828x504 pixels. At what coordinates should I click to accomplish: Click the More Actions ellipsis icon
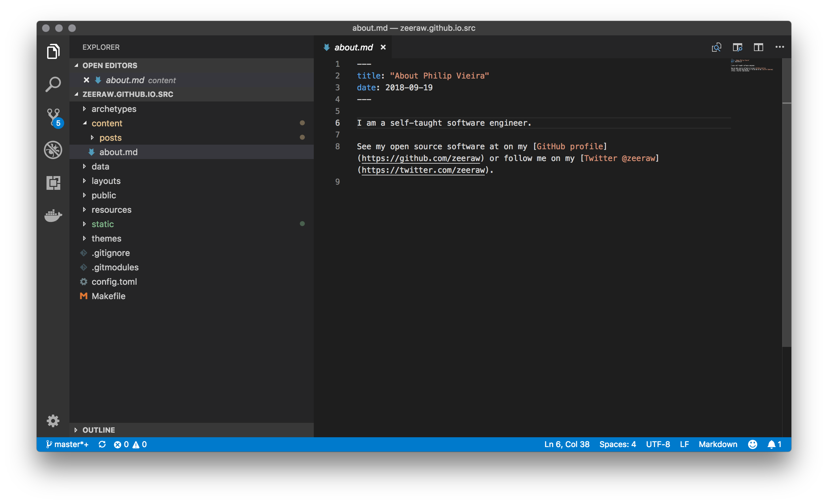[781, 47]
